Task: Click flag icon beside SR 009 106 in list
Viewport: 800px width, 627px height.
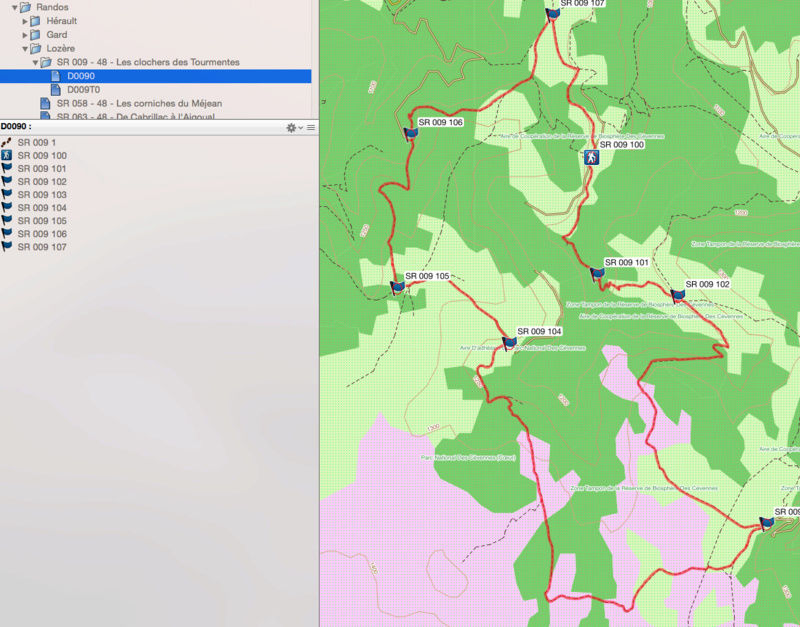Action: coord(6,233)
